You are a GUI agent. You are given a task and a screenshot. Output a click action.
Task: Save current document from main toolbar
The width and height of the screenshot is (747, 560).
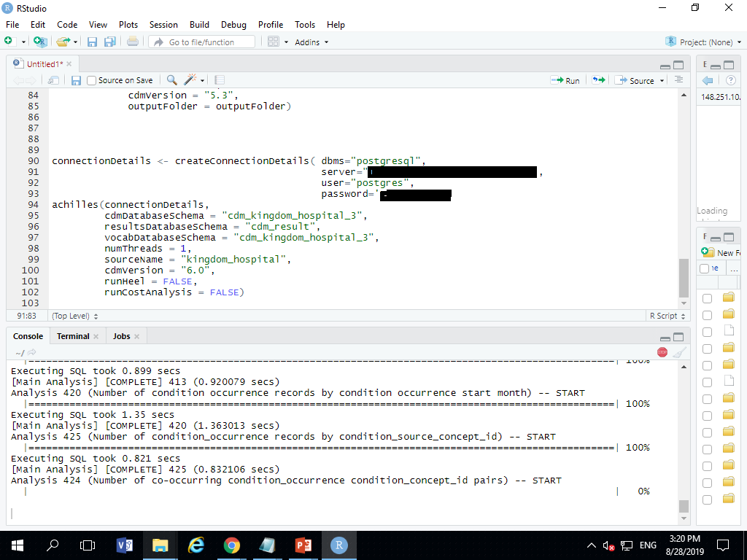92,42
